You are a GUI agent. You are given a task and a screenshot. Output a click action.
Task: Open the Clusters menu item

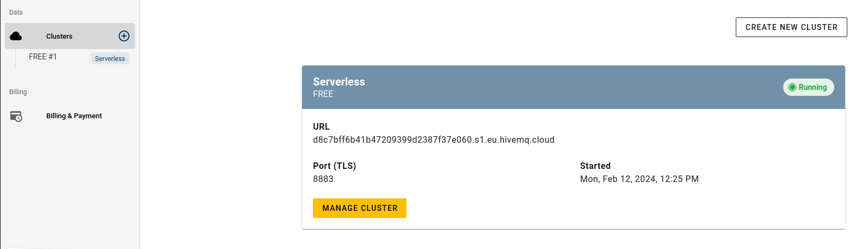(70, 36)
